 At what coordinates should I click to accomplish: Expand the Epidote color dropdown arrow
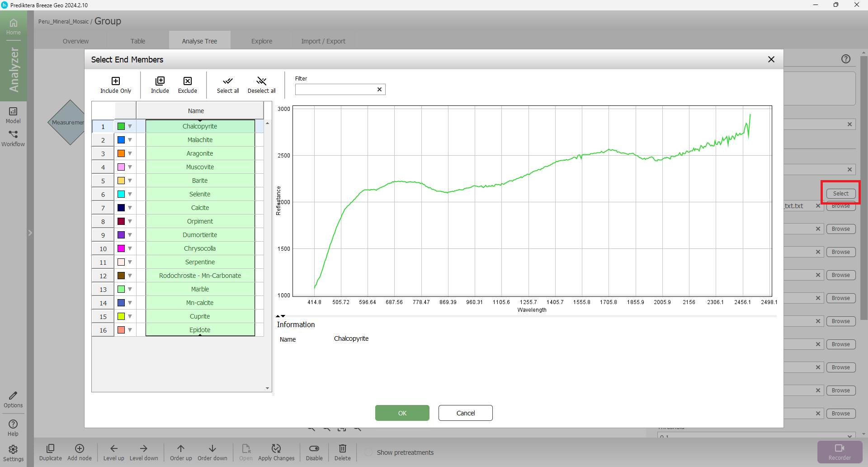click(130, 330)
